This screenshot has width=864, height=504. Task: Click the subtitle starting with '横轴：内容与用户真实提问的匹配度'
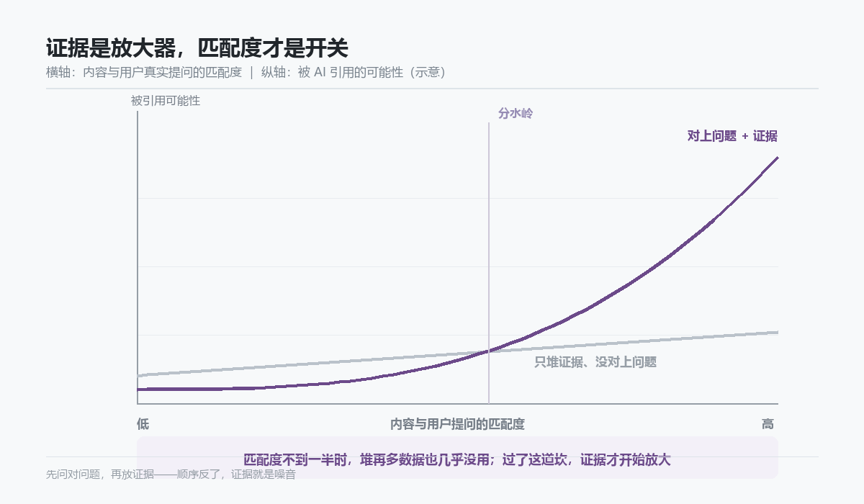pos(246,72)
